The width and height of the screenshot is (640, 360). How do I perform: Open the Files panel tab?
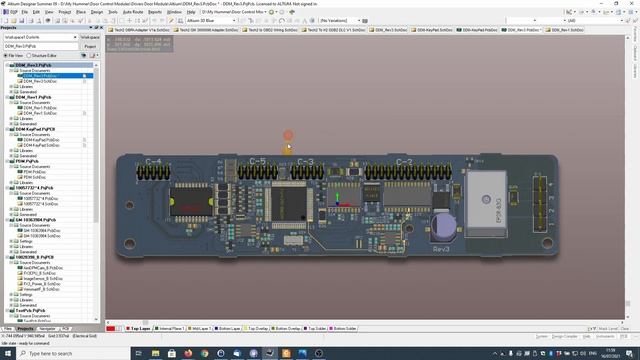click(8, 329)
